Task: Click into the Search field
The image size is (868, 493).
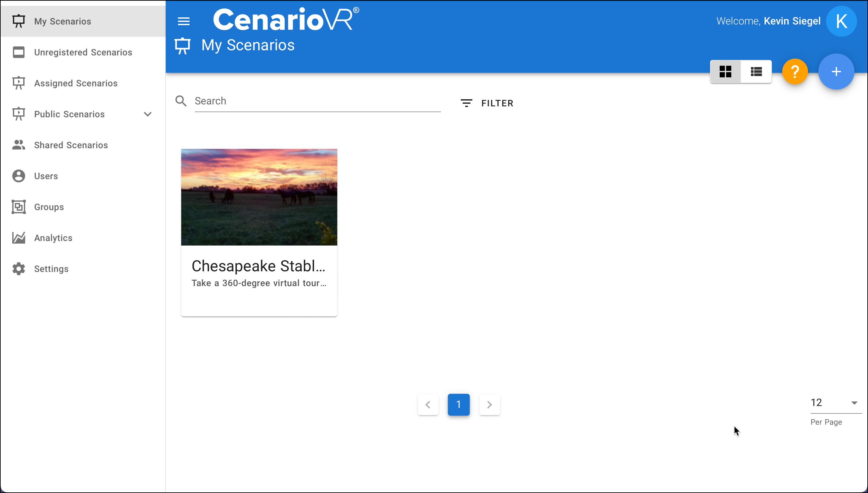Action: click(317, 101)
